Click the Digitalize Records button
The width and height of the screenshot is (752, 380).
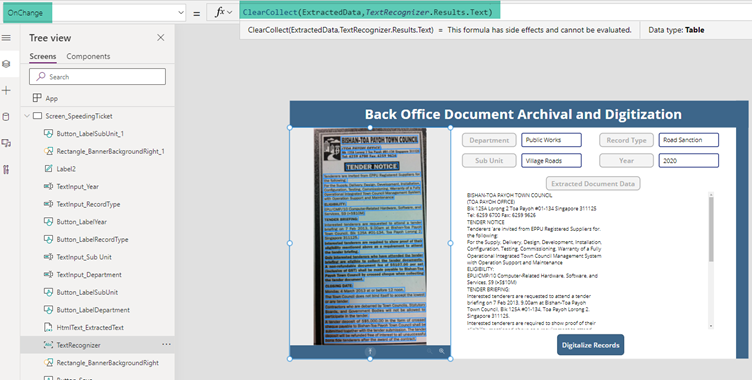tap(590, 345)
